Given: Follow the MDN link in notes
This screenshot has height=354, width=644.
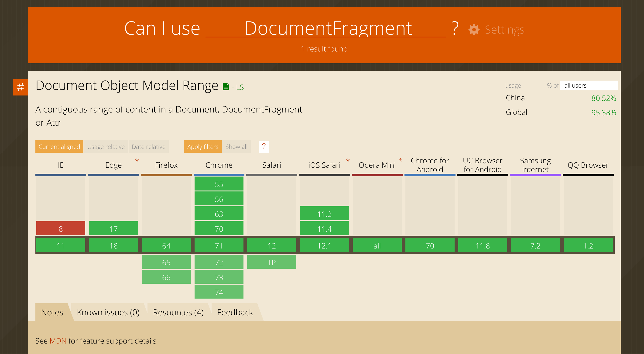Looking at the screenshot, I should [x=58, y=341].
